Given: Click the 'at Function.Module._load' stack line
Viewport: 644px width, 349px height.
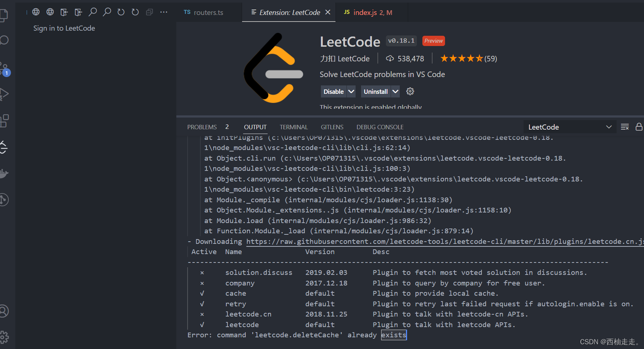Looking at the screenshot, I should [339, 231].
